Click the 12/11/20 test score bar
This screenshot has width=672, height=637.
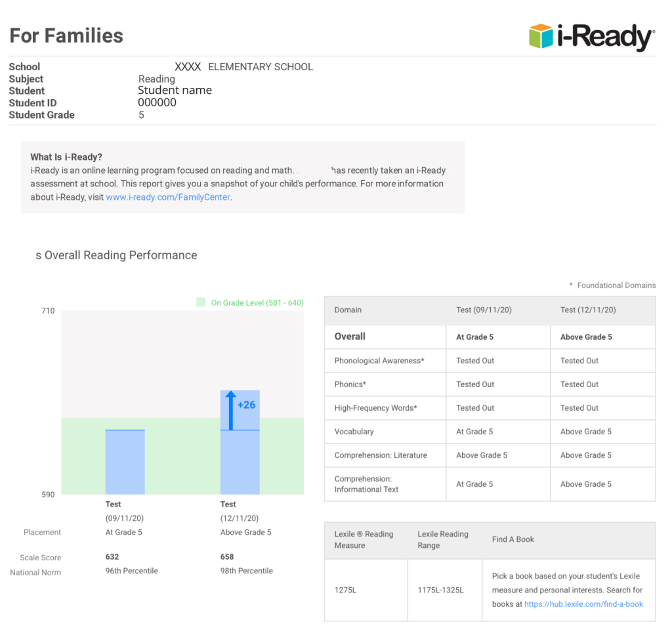(240, 462)
